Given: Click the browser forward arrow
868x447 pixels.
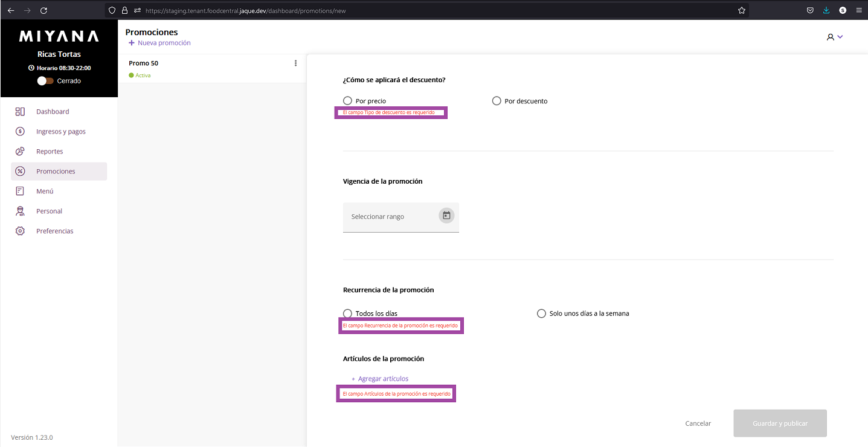Looking at the screenshot, I should pyautogui.click(x=27, y=10).
